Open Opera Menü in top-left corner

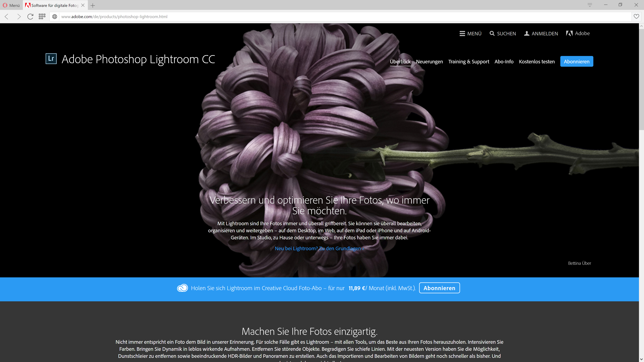[x=11, y=5]
